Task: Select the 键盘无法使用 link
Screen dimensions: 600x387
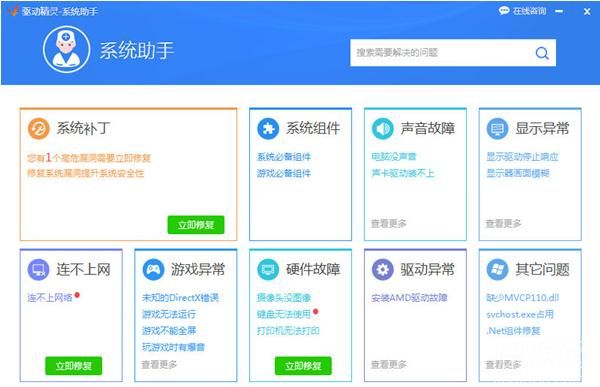Action: point(284,314)
